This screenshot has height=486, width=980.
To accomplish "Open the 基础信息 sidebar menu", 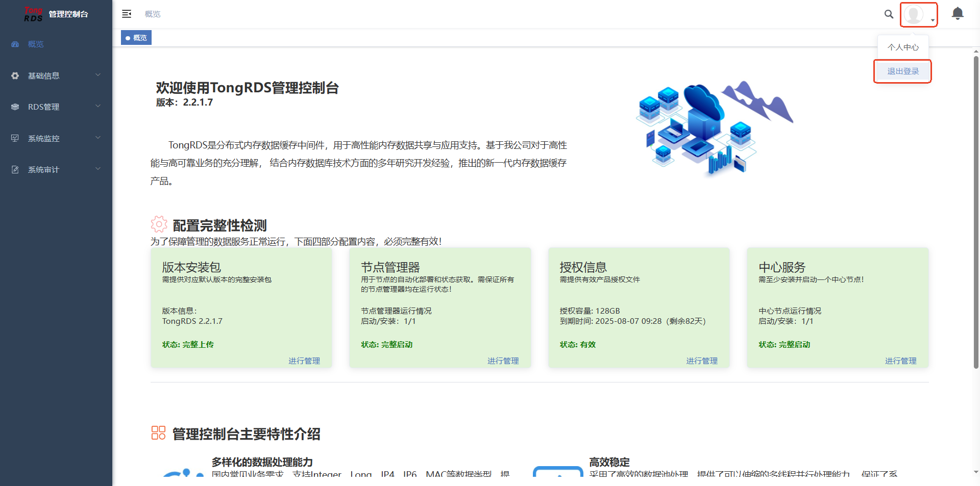I will (x=56, y=76).
